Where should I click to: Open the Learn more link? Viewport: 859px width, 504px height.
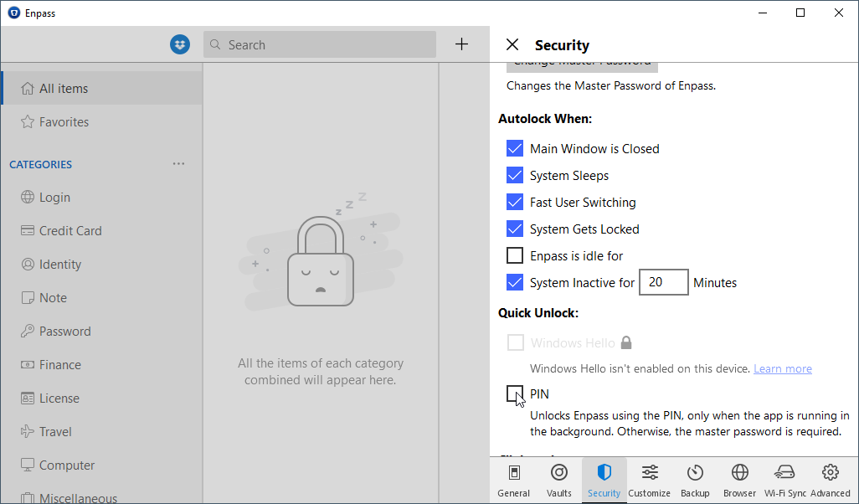[x=782, y=368]
